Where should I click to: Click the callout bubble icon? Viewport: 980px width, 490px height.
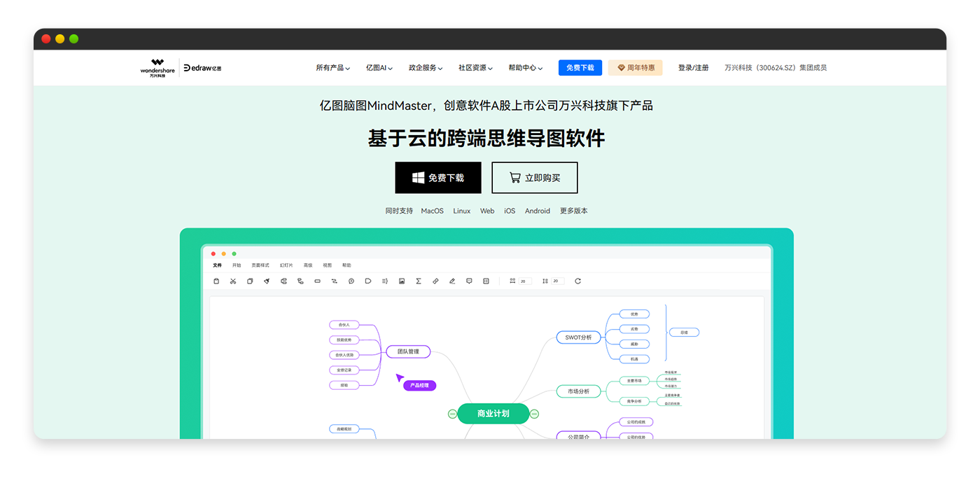pos(351,281)
